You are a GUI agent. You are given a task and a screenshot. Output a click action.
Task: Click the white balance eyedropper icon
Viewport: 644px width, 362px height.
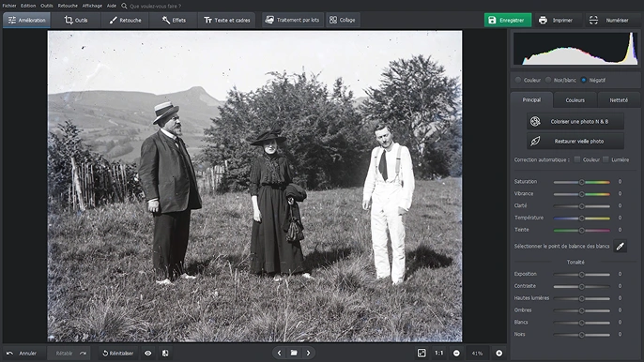point(621,246)
